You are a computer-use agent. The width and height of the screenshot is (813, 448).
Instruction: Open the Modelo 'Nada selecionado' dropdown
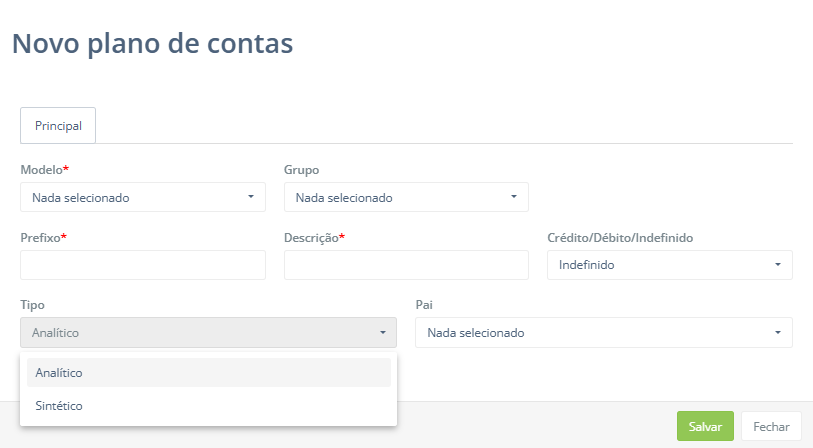click(x=142, y=197)
